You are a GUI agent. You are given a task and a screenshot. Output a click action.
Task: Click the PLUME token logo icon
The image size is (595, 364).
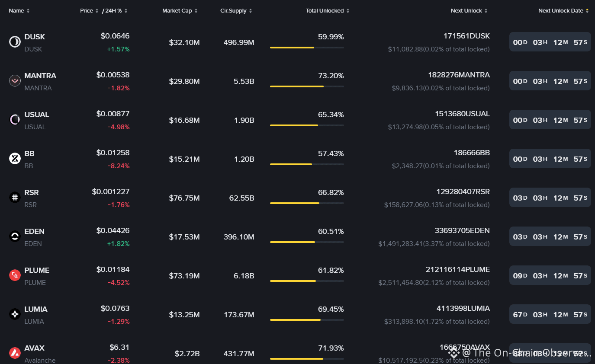click(x=15, y=275)
